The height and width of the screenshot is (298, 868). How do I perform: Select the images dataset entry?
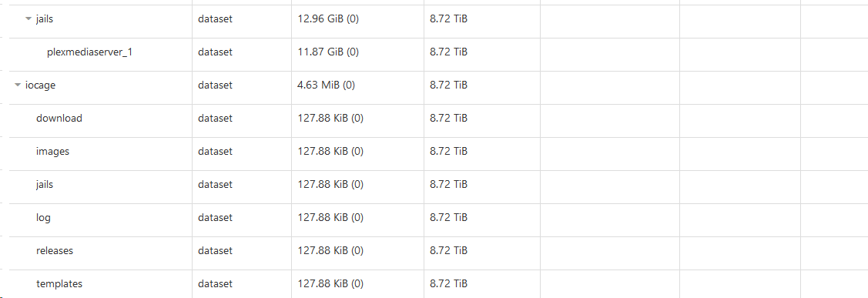tap(52, 151)
